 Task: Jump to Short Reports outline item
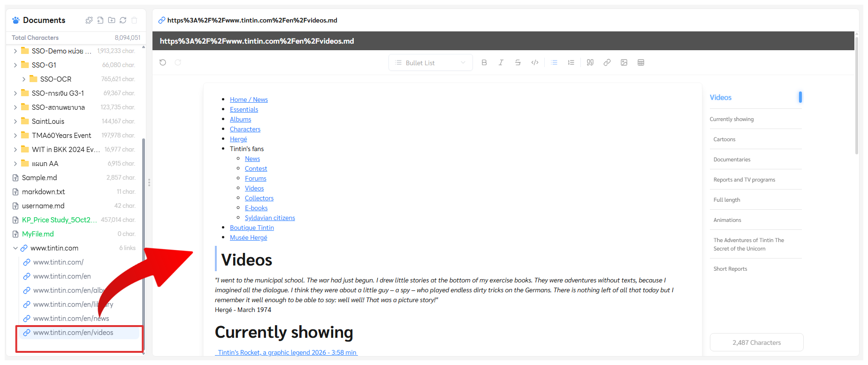(x=730, y=269)
